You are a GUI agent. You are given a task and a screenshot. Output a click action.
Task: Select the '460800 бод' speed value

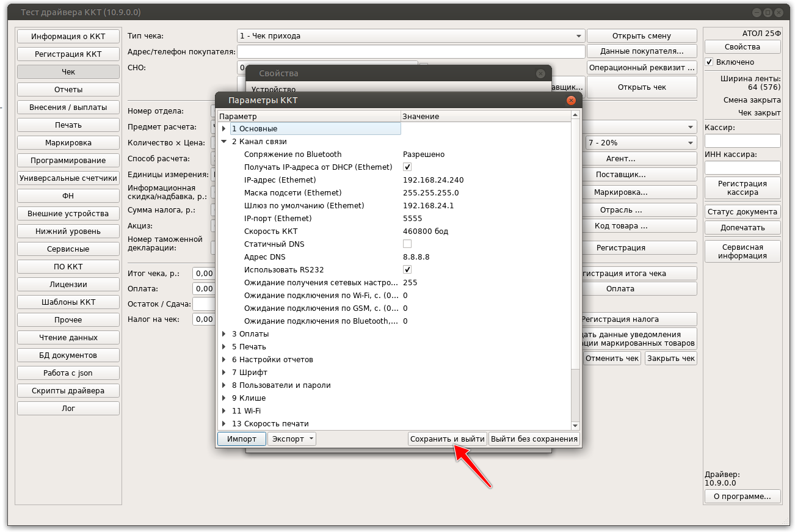(x=426, y=231)
